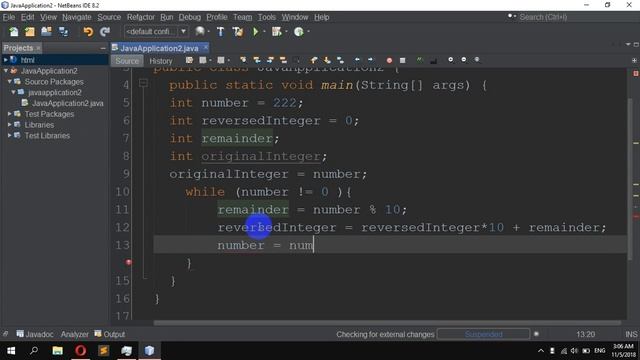Click the Comment icon in editor toolbar
Viewport: 640px width, 360px height.
point(420,60)
